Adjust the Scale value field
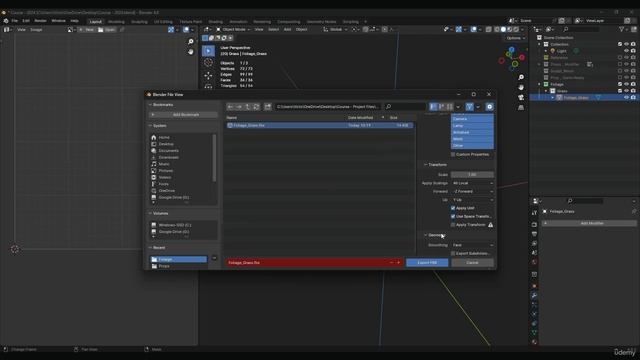This screenshot has width=640, height=360. [x=472, y=175]
